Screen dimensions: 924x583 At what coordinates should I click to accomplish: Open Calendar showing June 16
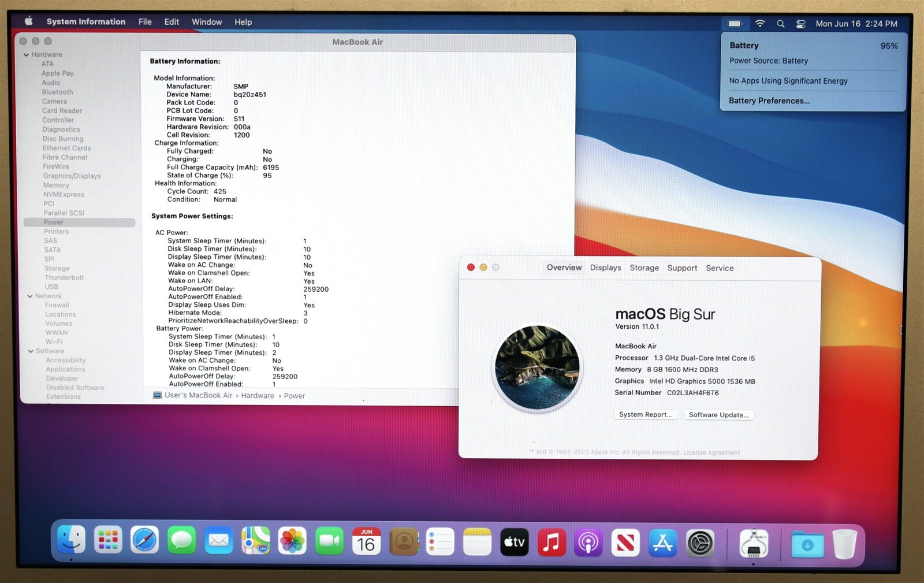pos(366,541)
